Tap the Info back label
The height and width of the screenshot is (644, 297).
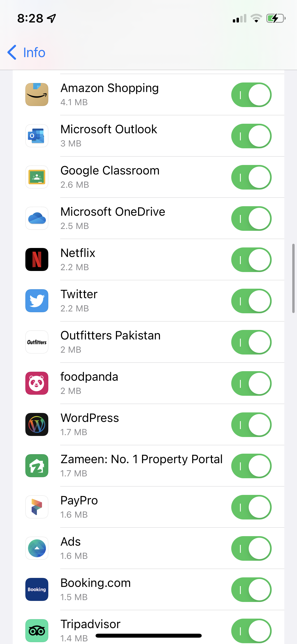click(x=34, y=53)
